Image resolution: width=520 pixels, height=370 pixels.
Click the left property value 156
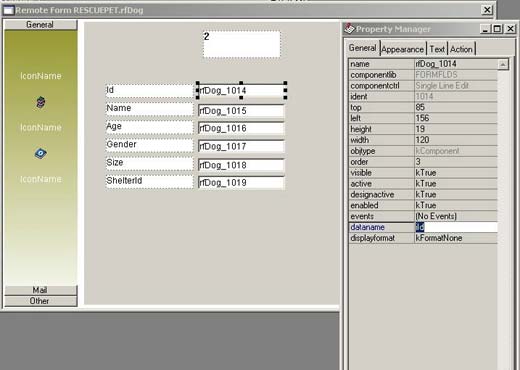point(456,118)
